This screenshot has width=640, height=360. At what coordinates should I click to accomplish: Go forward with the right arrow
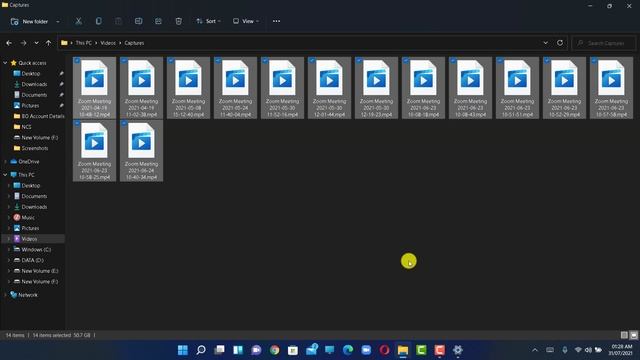tap(23, 43)
